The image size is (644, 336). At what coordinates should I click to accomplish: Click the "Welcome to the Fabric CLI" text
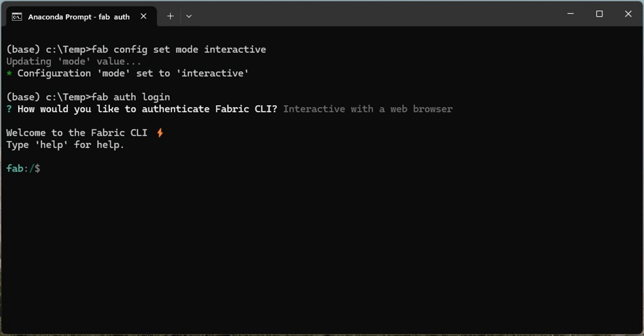pyautogui.click(x=76, y=132)
